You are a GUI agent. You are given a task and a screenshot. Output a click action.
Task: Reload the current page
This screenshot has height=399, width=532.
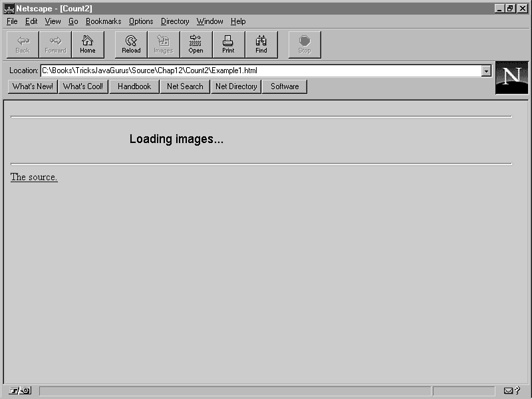tap(131, 45)
